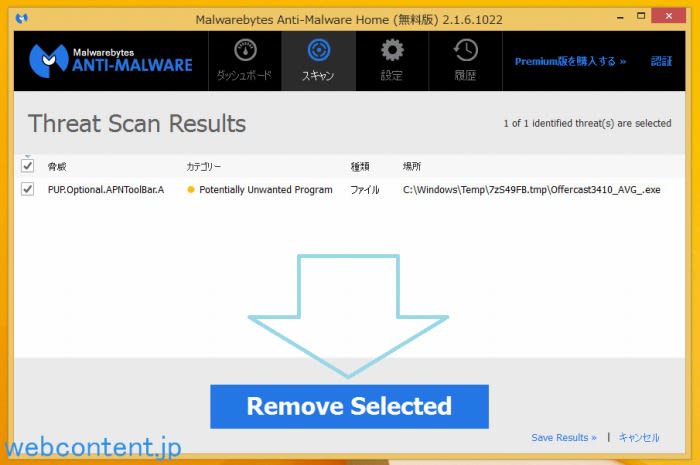Sort by the 種類 (type) column header
700x465 pixels.
point(360,166)
